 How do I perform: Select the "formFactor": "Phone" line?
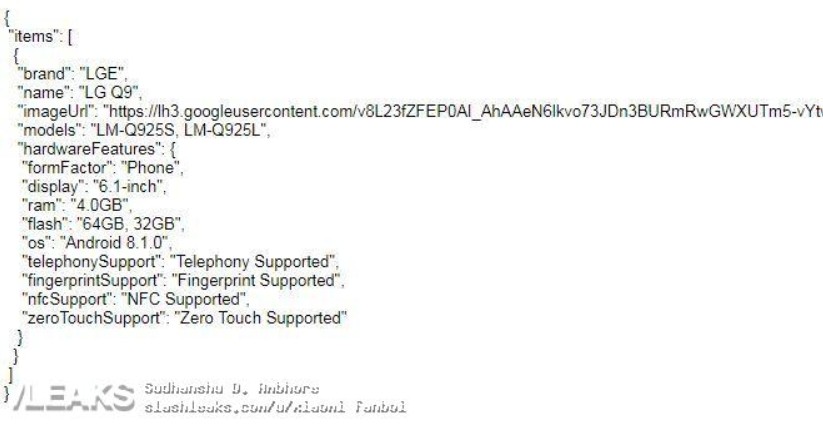[x=102, y=168]
